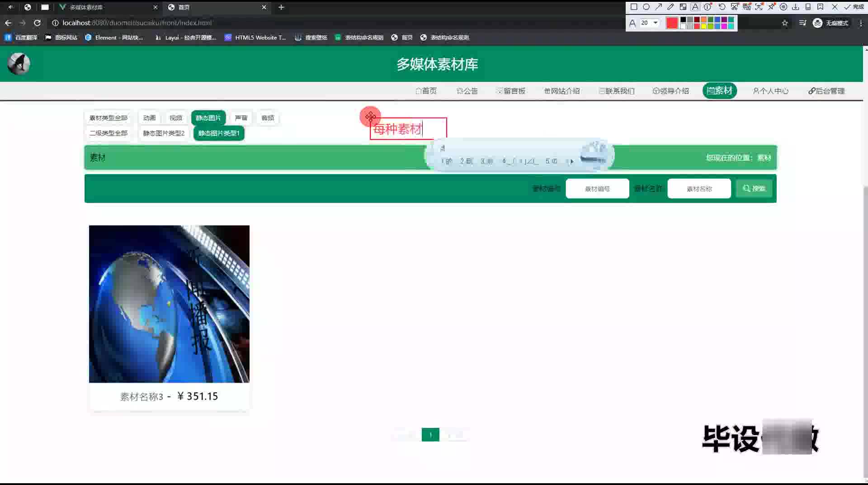Click the 搜索 search button

point(754,189)
